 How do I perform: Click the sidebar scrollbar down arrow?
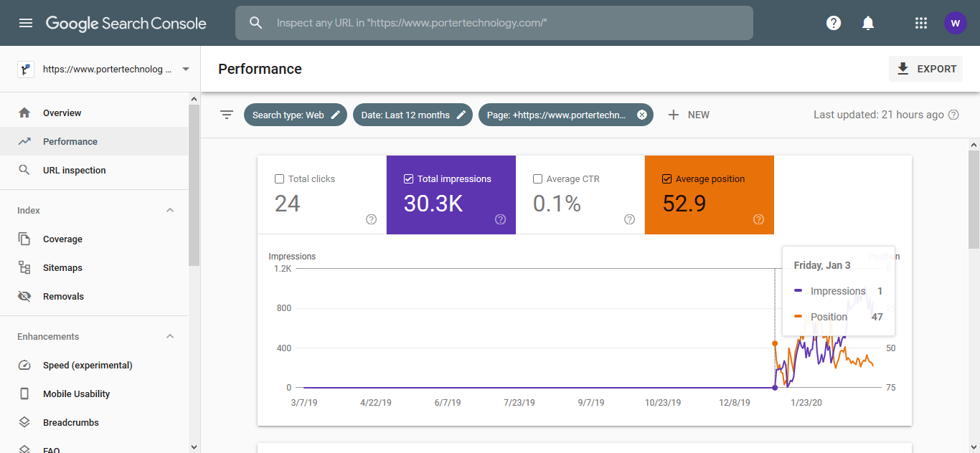[194, 447]
